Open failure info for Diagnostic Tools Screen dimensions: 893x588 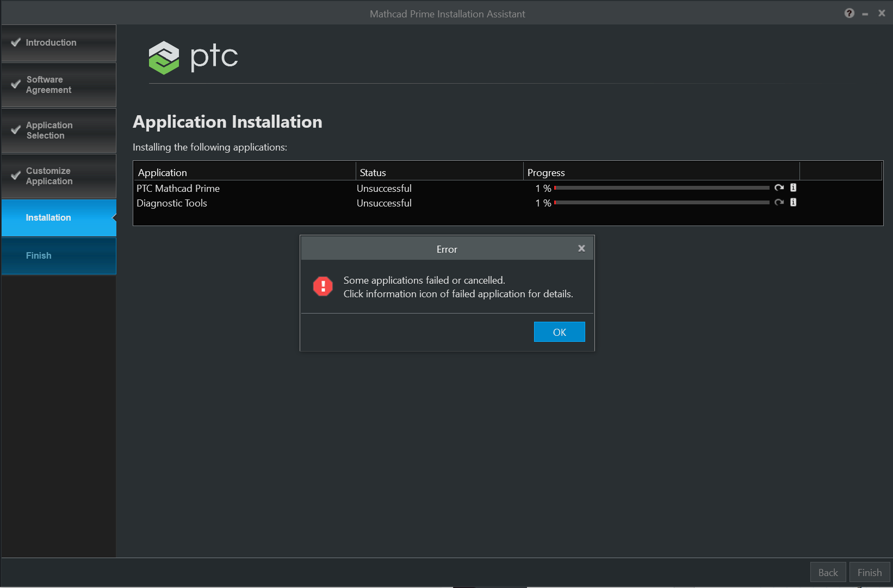(x=793, y=202)
